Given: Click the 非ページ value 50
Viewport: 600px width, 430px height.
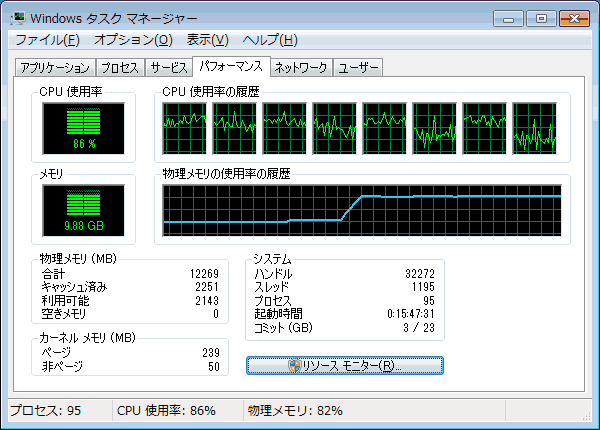Looking at the screenshot, I should 214,366.
